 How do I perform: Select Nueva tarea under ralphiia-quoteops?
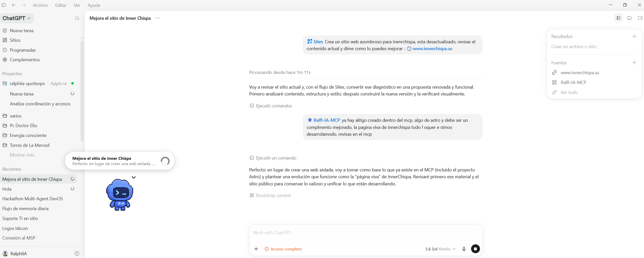pyautogui.click(x=22, y=94)
